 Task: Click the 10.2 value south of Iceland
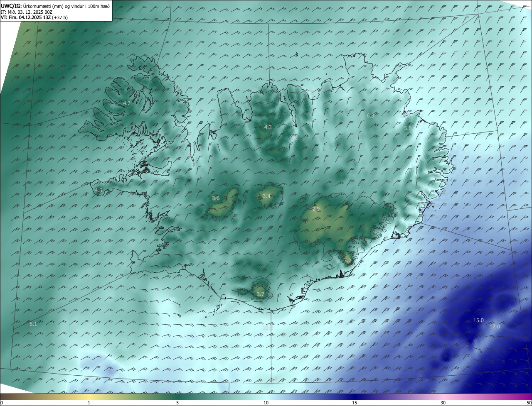coord(268,328)
